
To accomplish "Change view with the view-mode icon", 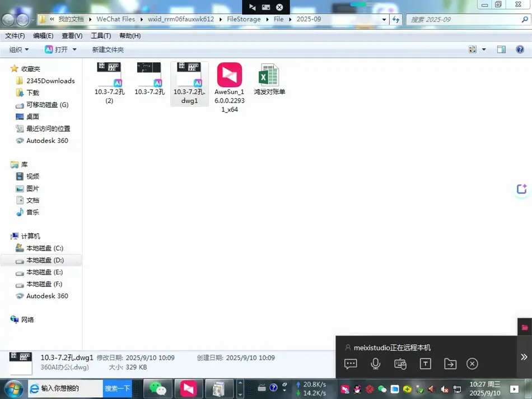I will pyautogui.click(x=473, y=49).
